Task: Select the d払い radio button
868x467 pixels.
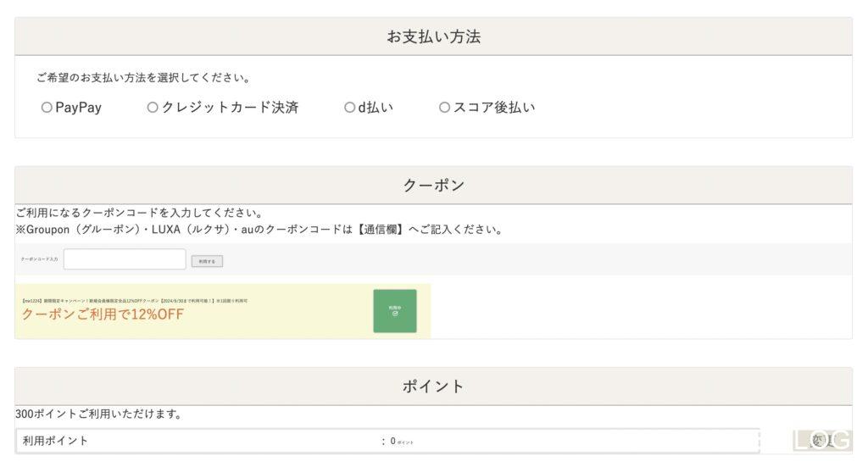Action: (349, 108)
